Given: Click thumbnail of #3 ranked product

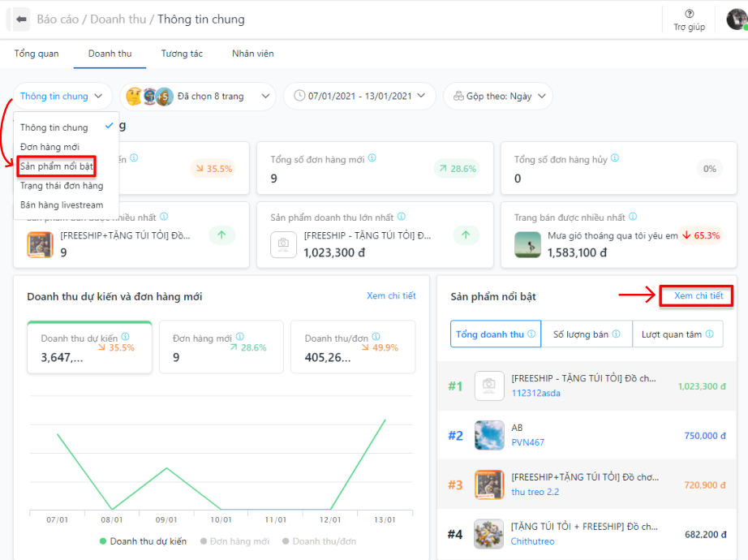Looking at the screenshot, I should (489, 485).
